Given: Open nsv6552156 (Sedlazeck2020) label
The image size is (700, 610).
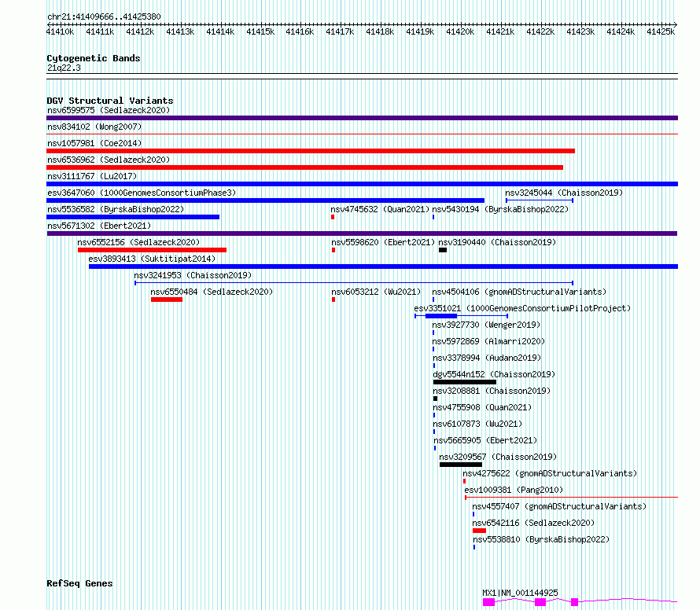Looking at the screenshot, I should click(x=138, y=242).
